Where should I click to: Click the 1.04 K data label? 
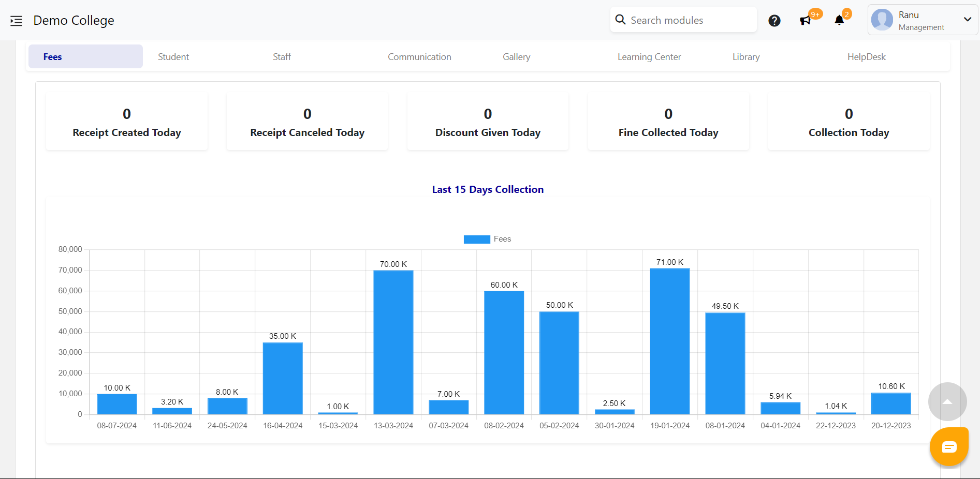pos(836,406)
